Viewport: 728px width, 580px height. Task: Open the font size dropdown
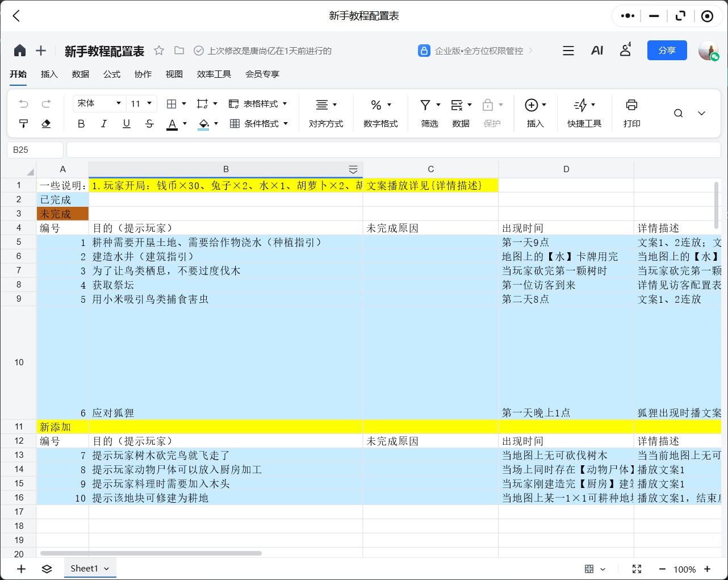pyautogui.click(x=141, y=103)
